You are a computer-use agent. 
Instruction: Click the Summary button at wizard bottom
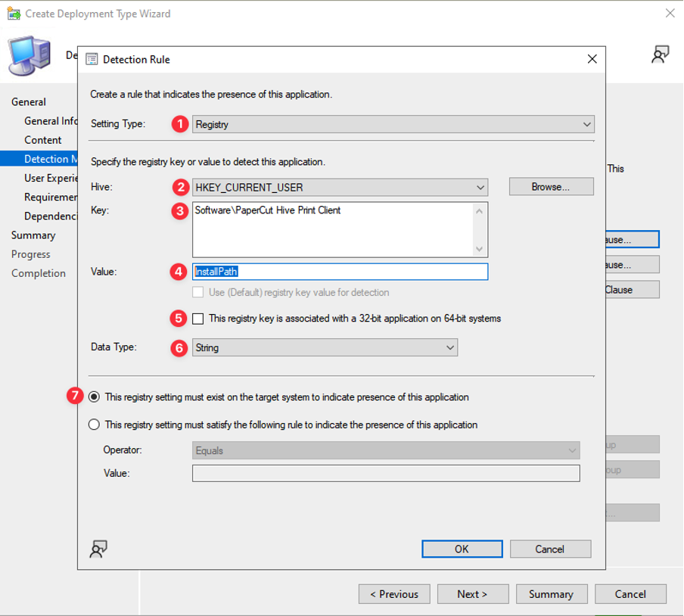point(552,594)
